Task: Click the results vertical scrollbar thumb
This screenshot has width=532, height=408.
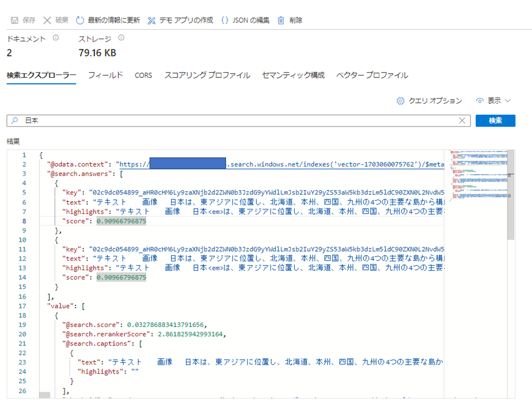Action: pos(511,195)
